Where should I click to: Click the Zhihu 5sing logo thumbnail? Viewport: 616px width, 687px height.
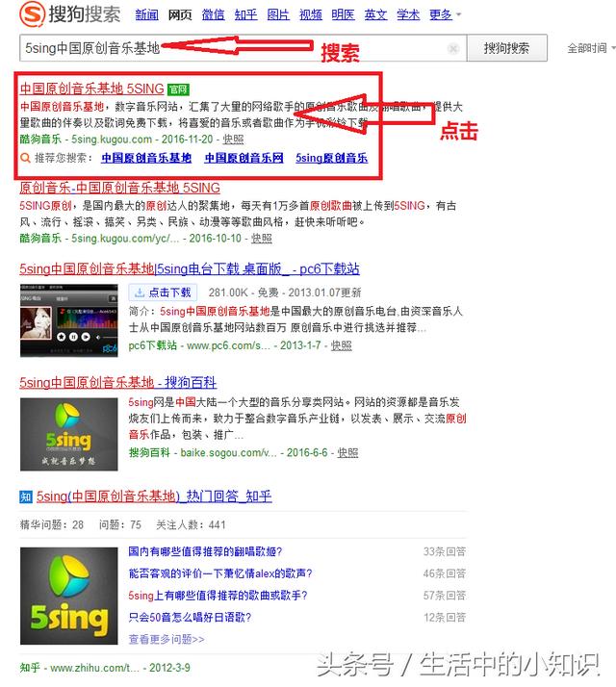69,596
